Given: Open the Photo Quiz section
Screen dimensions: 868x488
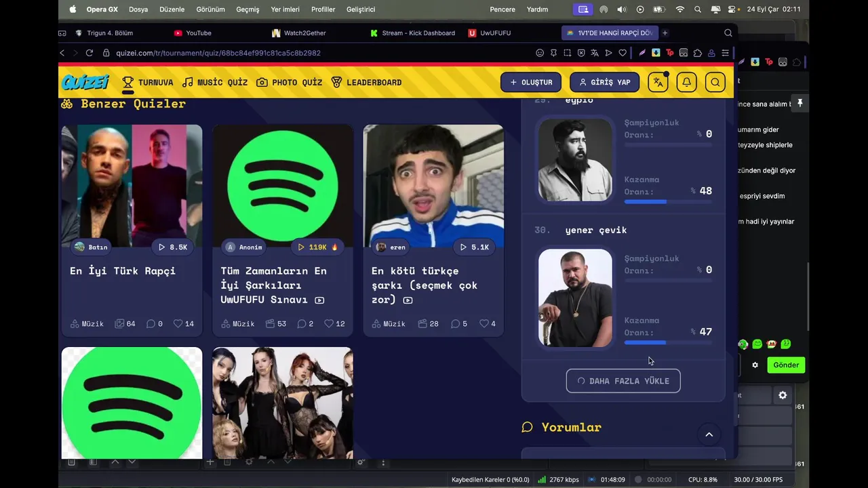Looking at the screenshot, I should 289,82.
